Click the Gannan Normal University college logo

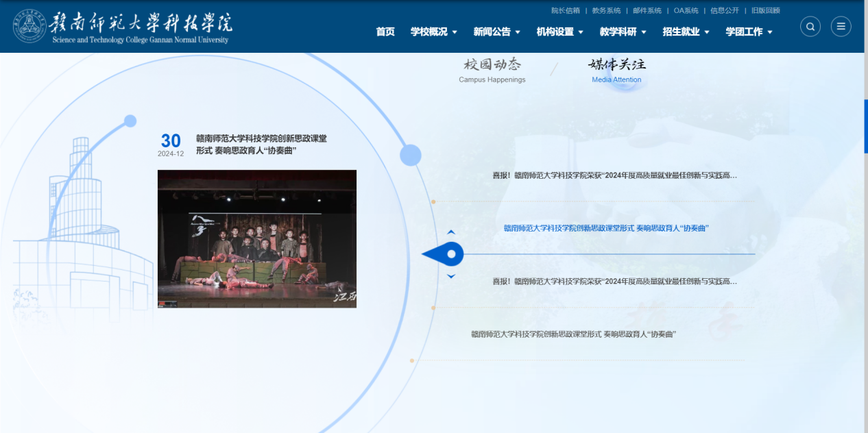[123, 27]
